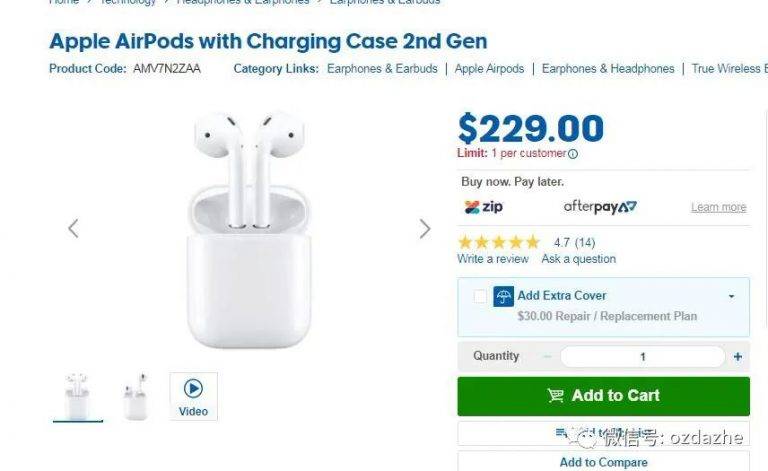Click the afterpay logo

[x=600, y=207]
